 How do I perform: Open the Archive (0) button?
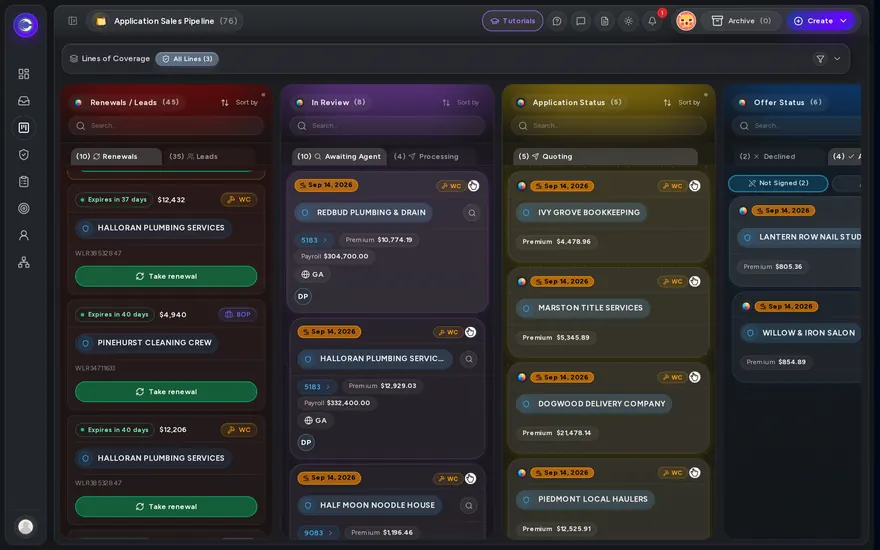click(x=741, y=21)
